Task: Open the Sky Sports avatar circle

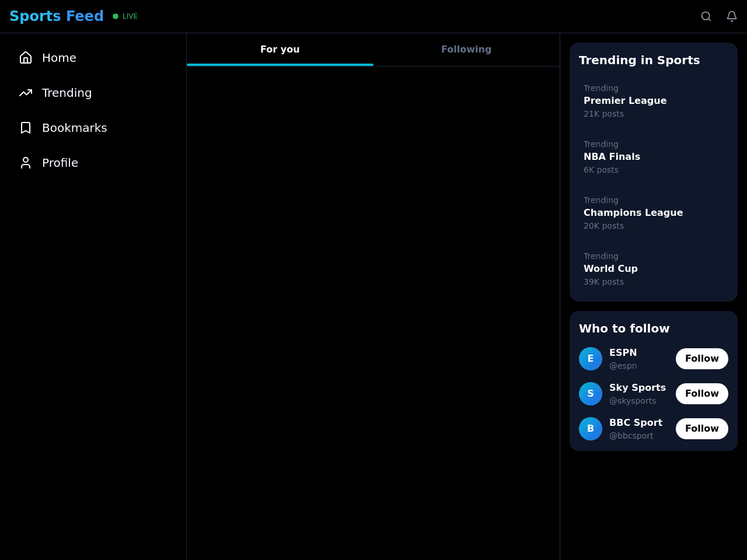Action: click(591, 394)
